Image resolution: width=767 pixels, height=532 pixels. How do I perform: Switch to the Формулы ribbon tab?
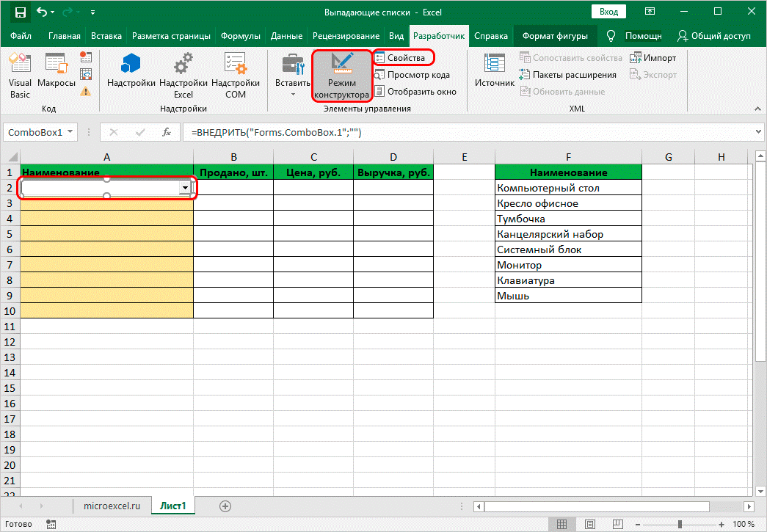pos(241,36)
